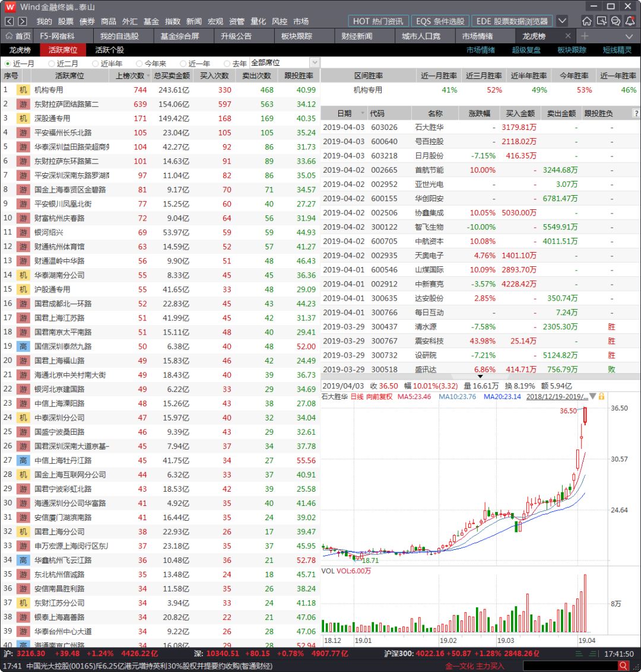Click the 机 badge next to 深股通专用

click(x=23, y=118)
